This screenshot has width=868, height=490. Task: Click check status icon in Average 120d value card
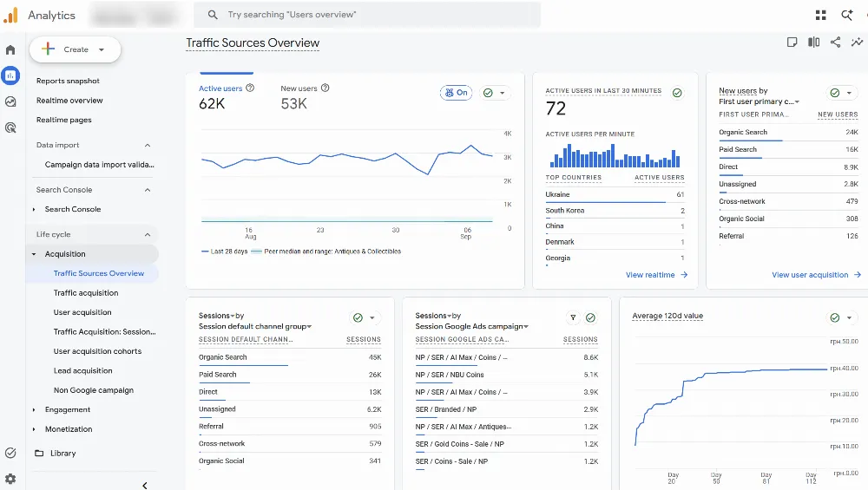[x=835, y=317]
